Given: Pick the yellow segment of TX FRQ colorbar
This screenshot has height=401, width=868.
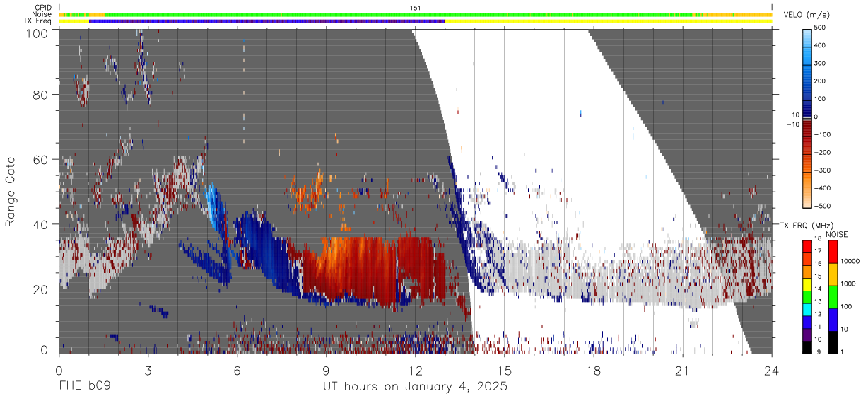Looking at the screenshot, I should click(x=808, y=283).
